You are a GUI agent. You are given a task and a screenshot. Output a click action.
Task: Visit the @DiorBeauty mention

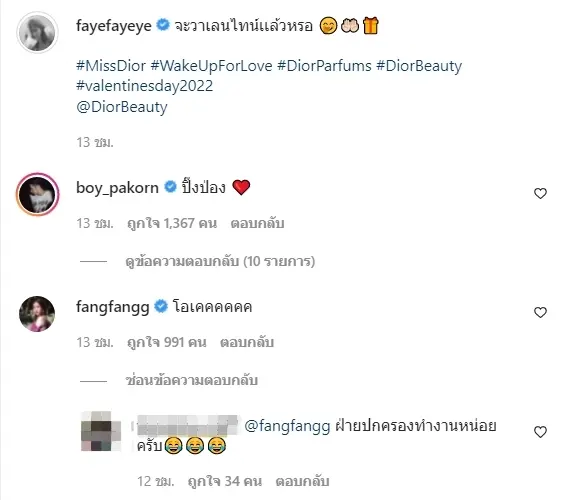click(x=122, y=107)
